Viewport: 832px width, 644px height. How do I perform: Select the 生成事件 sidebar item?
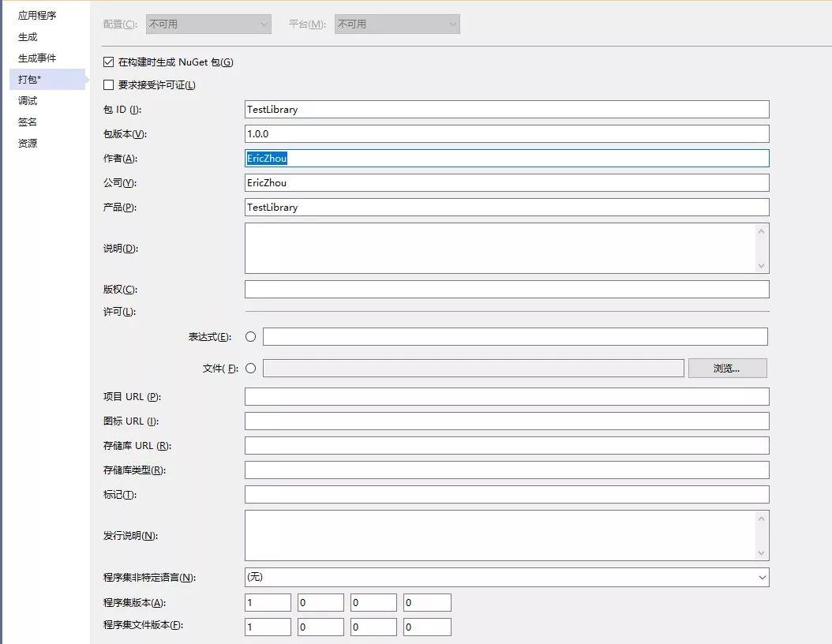(36, 58)
